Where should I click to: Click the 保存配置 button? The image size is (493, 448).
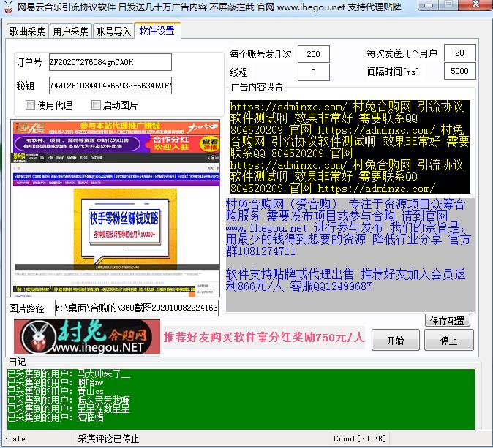(448, 320)
